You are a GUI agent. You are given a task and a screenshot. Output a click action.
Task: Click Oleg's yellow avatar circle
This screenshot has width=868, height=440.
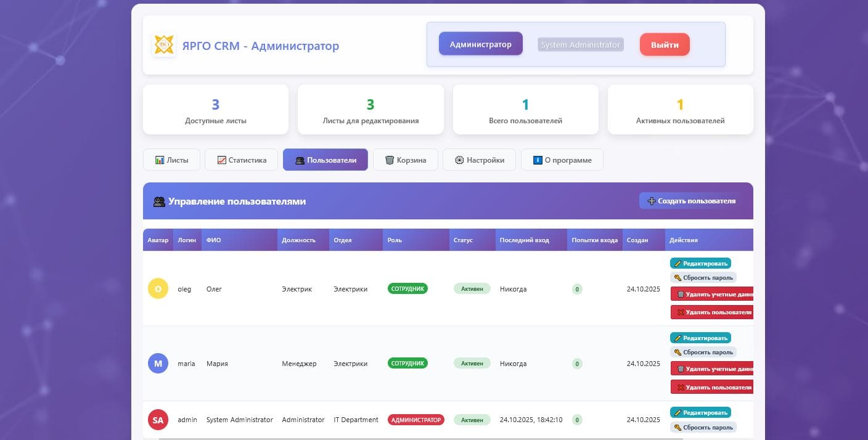pyautogui.click(x=158, y=288)
